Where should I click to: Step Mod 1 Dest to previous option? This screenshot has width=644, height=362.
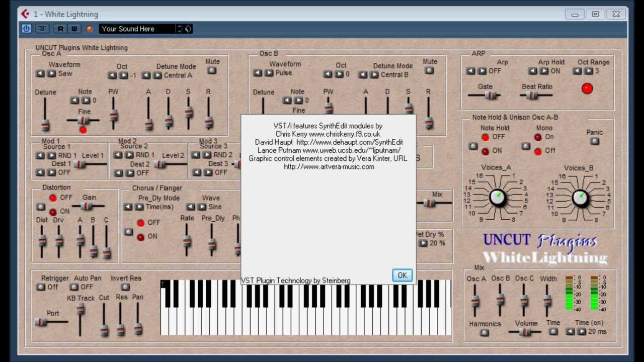coord(40,172)
